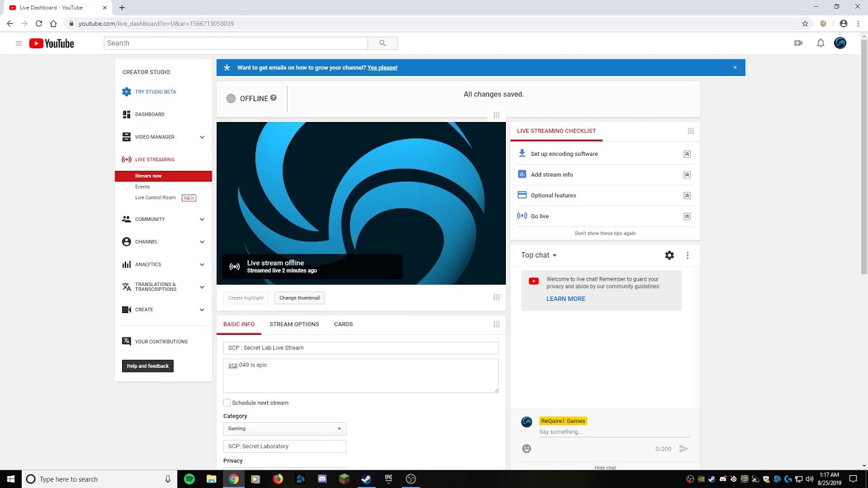Click the stream title input field
The width and height of the screenshot is (868, 488).
point(361,348)
